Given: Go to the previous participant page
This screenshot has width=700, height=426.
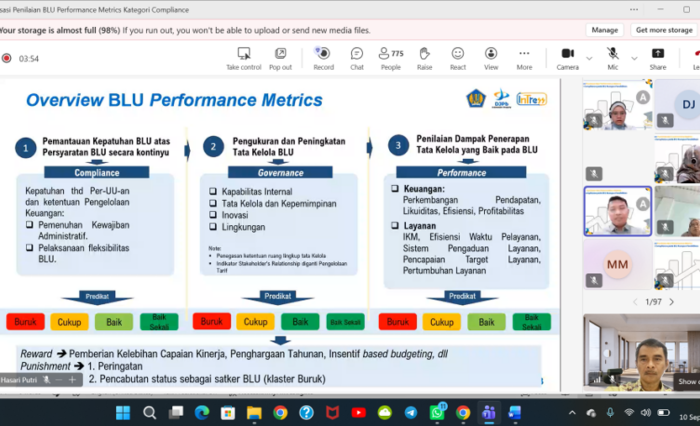Looking at the screenshot, I should (635, 302).
